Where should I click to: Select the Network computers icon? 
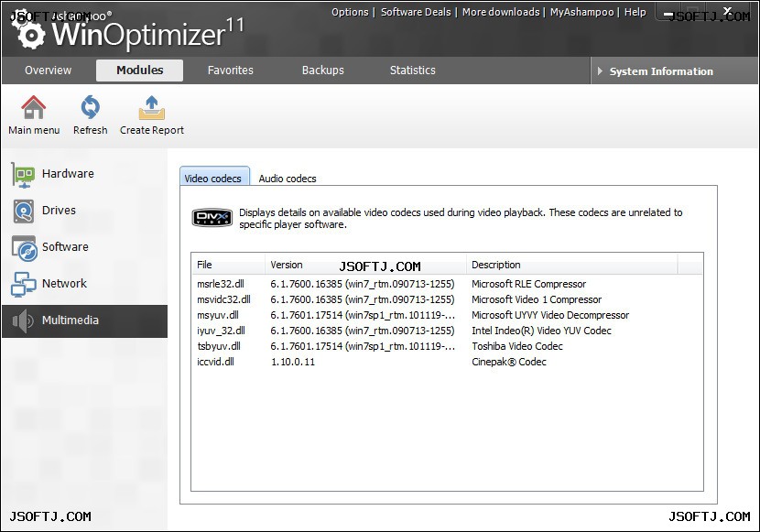pyautogui.click(x=23, y=285)
